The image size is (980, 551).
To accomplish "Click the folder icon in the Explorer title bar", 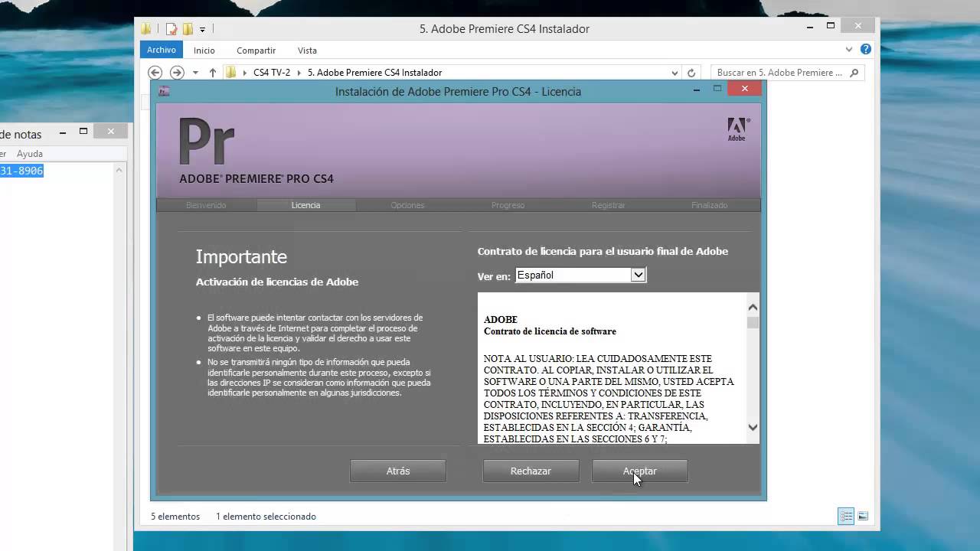I will [146, 29].
